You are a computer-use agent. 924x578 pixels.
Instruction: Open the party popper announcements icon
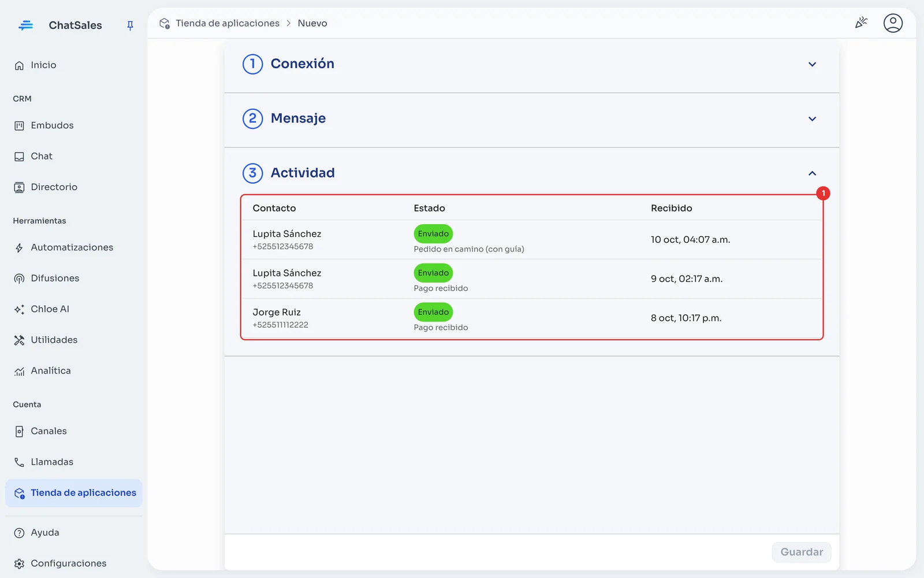[x=861, y=23]
